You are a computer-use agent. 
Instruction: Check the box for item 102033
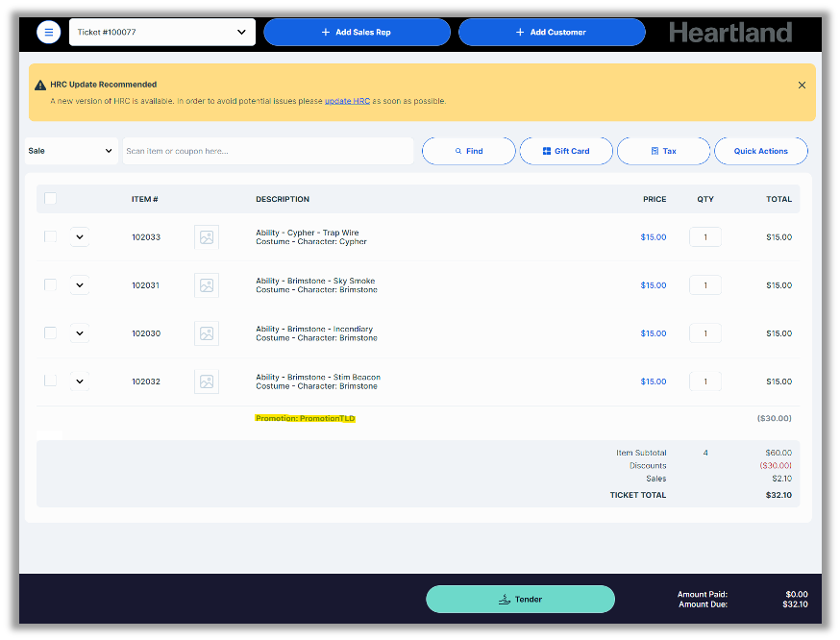pyautogui.click(x=50, y=237)
